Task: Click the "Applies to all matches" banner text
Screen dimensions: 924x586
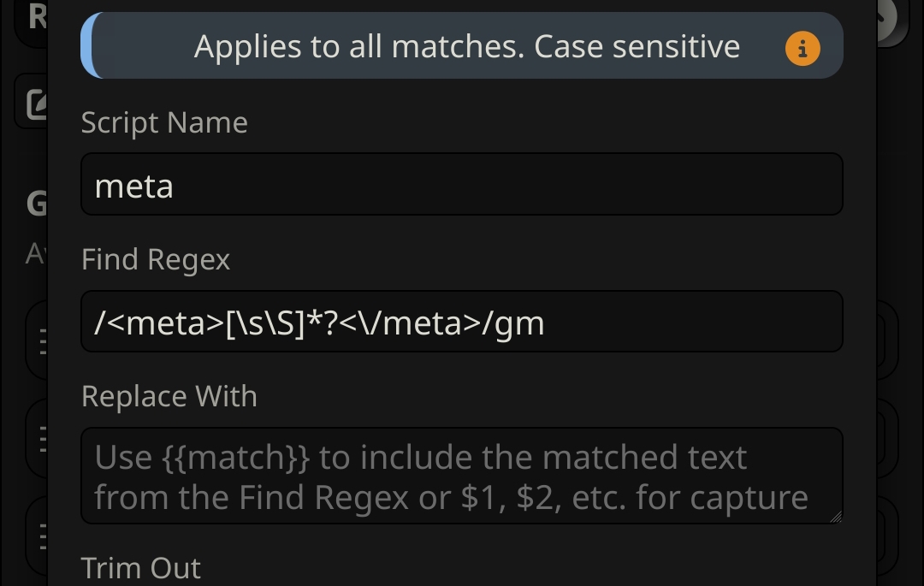Action: 467,46
